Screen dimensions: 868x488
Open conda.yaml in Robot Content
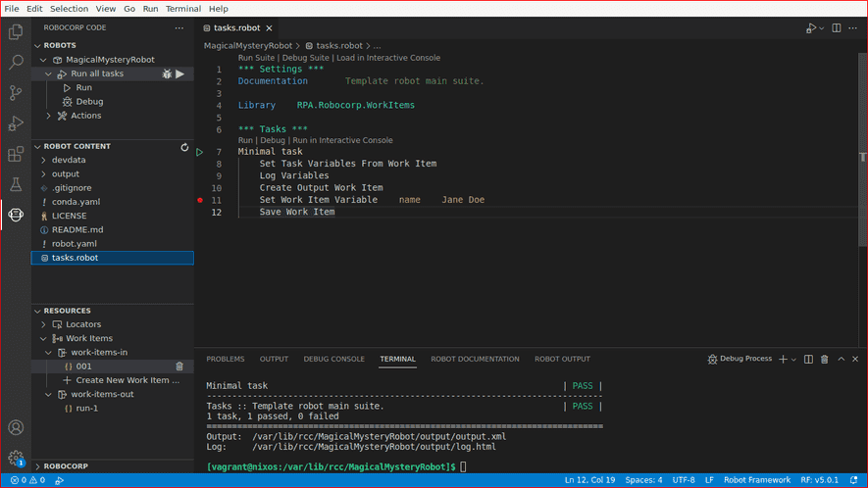pos(76,202)
